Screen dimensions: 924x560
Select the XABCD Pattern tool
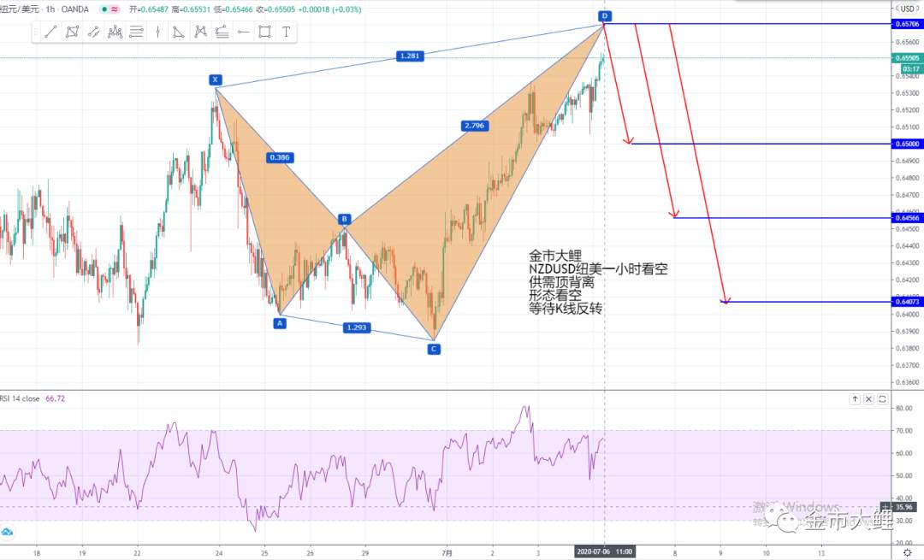[73, 32]
